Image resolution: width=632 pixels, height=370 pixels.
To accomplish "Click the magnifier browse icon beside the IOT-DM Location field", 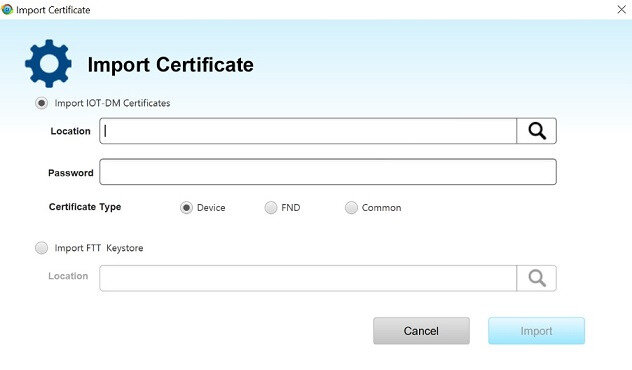I will [536, 131].
